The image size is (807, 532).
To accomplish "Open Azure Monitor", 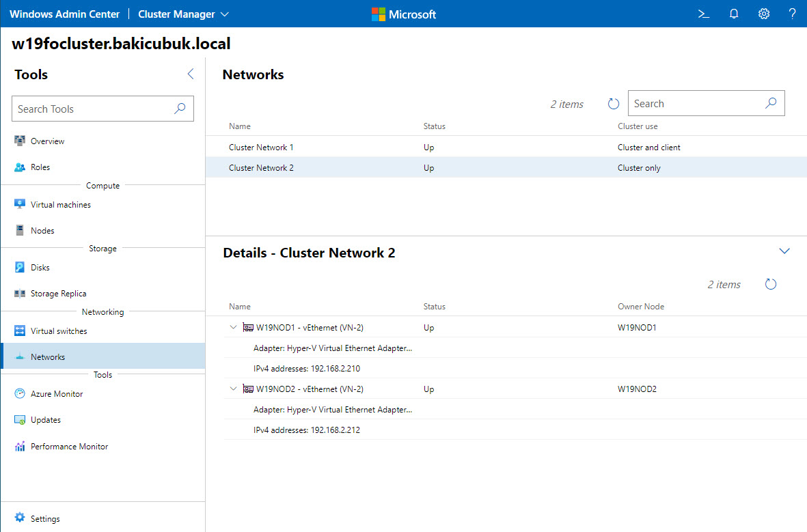I will coord(103,393).
